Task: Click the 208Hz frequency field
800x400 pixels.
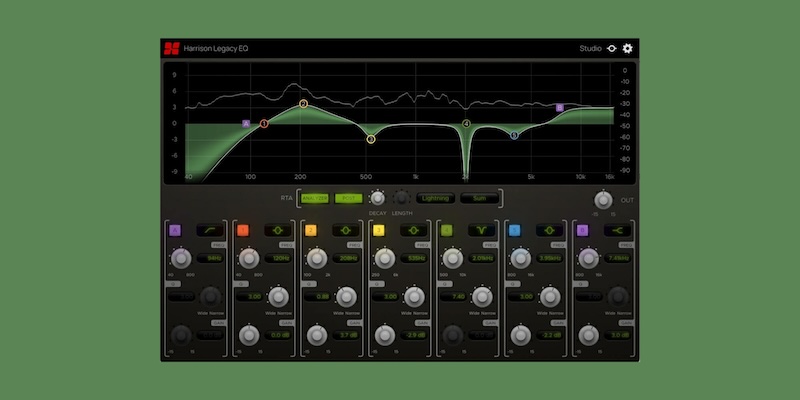Action: coord(346,259)
